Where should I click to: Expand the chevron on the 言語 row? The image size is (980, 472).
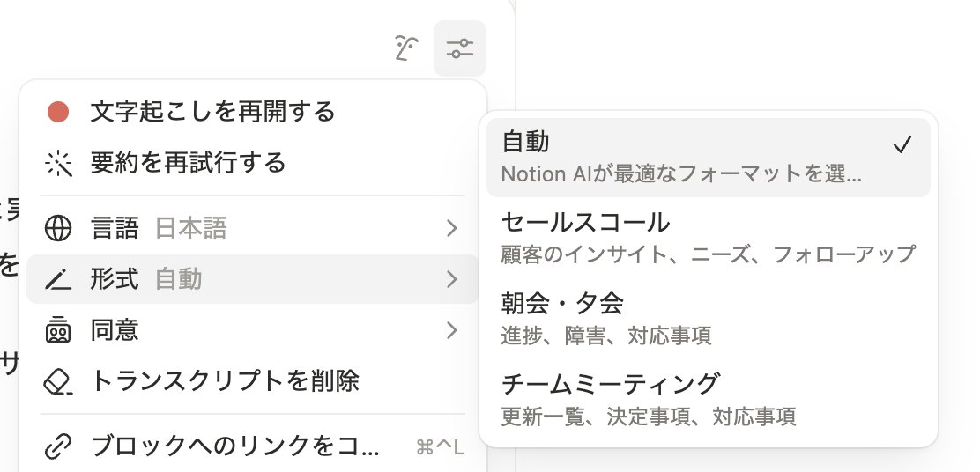pos(452,228)
